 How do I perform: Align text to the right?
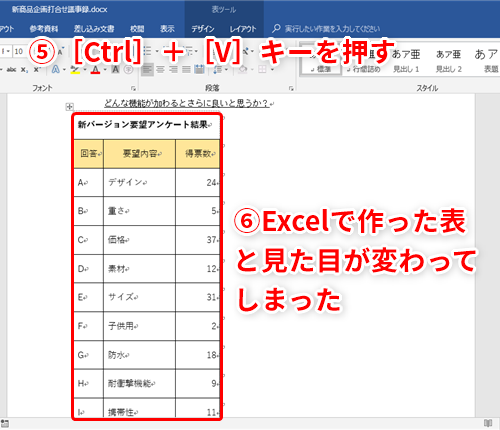[173, 69]
